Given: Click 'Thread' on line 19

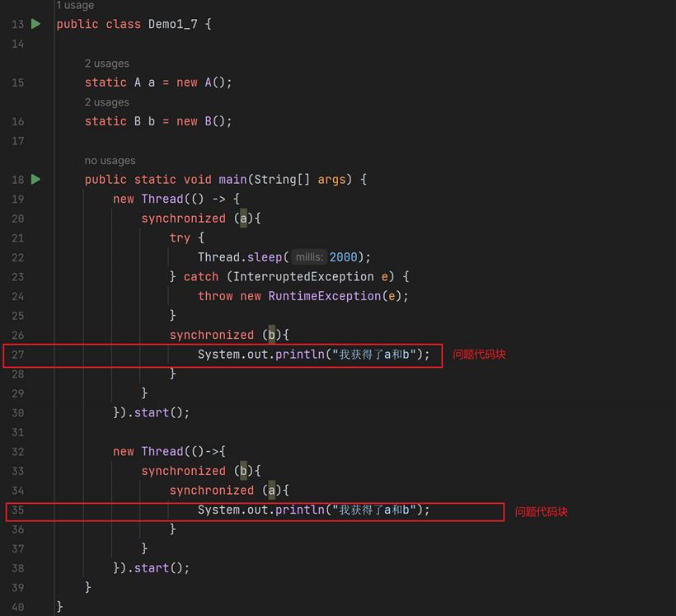Looking at the screenshot, I should (x=162, y=199).
